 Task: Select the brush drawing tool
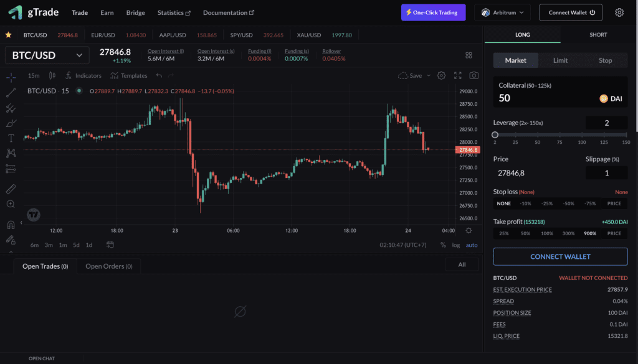tap(11, 123)
